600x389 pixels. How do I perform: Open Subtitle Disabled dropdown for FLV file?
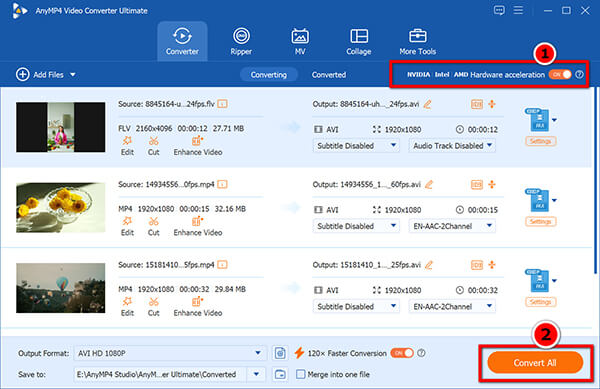(x=356, y=146)
